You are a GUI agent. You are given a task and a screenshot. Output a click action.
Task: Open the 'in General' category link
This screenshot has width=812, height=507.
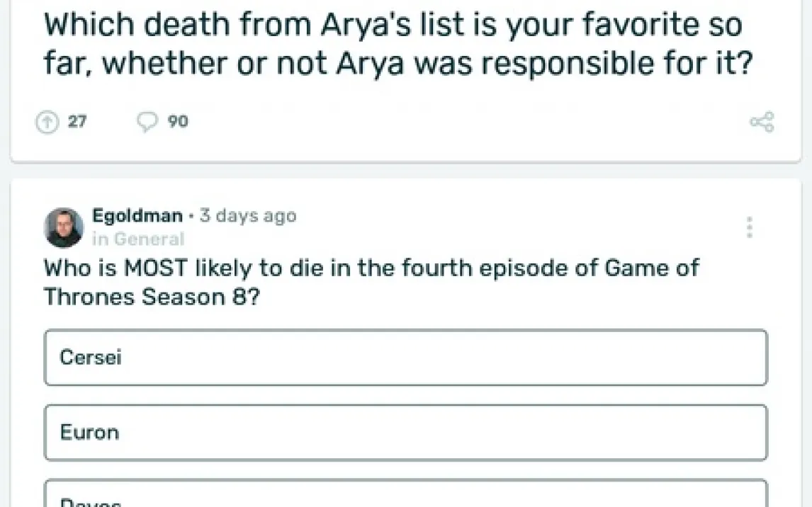point(138,239)
